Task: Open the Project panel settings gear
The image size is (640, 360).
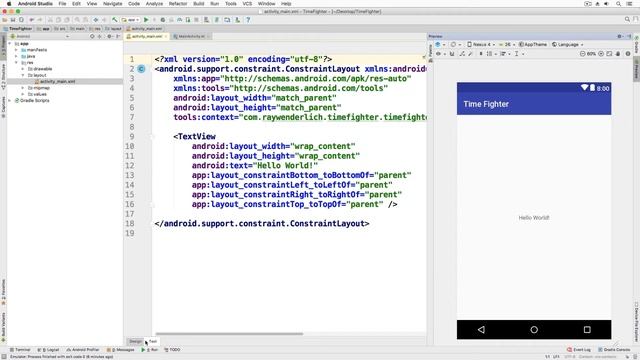Action: pyautogui.click(x=109, y=36)
